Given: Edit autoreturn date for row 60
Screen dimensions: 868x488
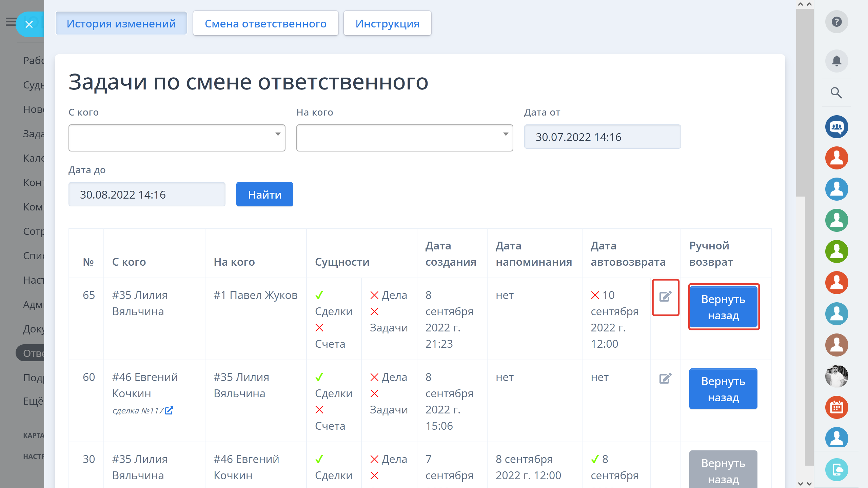Looking at the screenshot, I should (665, 378).
